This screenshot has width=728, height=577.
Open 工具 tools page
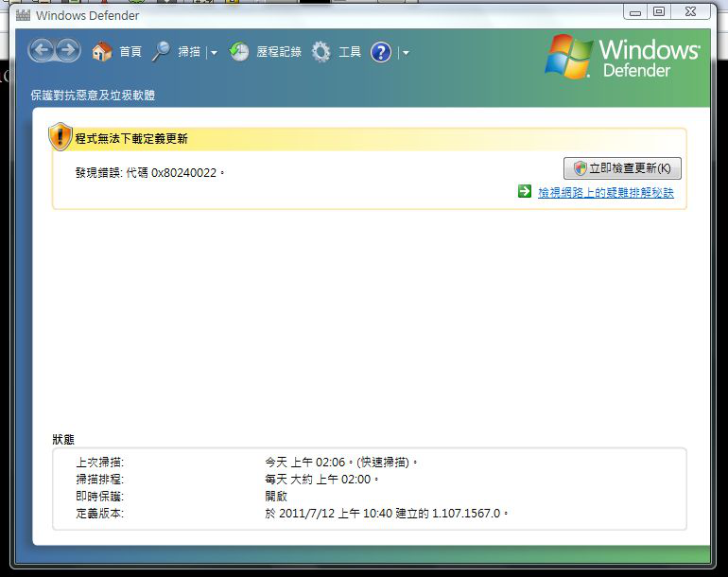click(350, 52)
